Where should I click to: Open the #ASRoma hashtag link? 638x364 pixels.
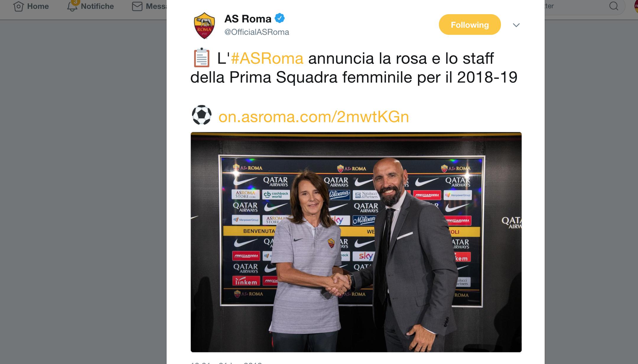(267, 58)
